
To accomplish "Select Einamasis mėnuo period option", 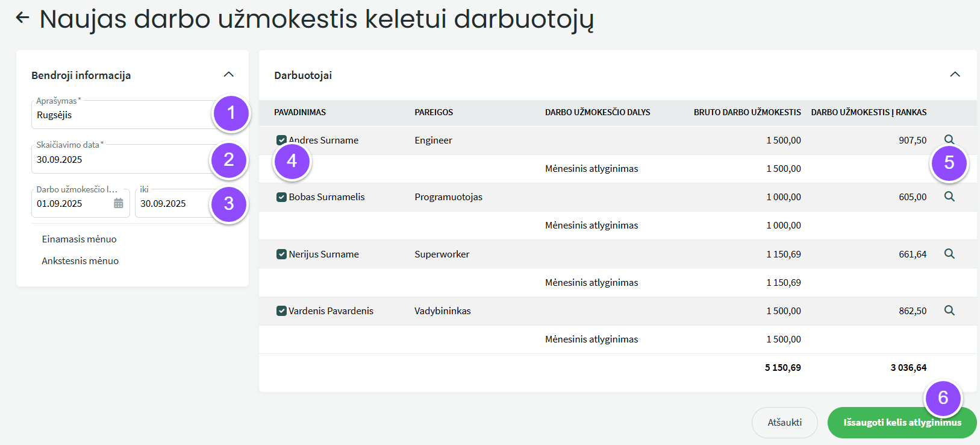I will click(x=80, y=239).
